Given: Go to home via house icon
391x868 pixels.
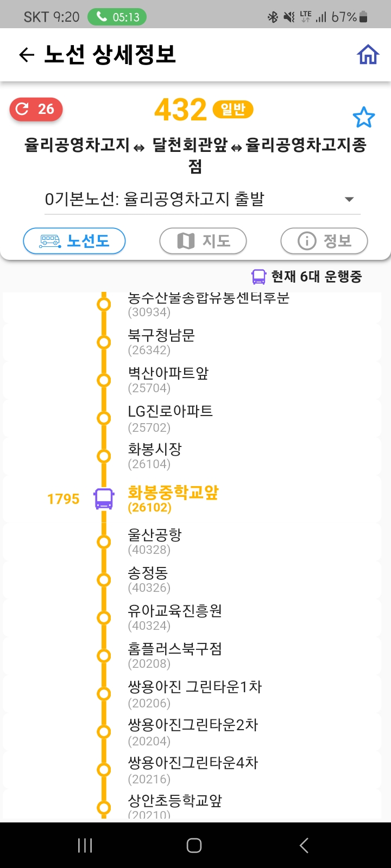Looking at the screenshot, I should tap(368, 55).
